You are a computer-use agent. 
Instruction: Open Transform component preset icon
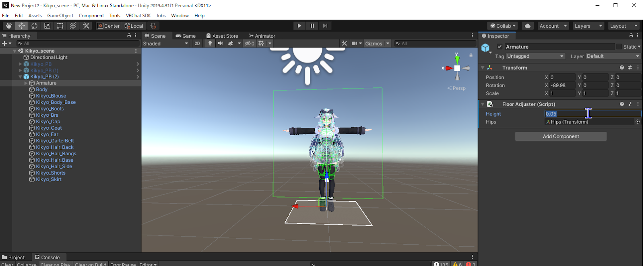[x=630, y=68]
